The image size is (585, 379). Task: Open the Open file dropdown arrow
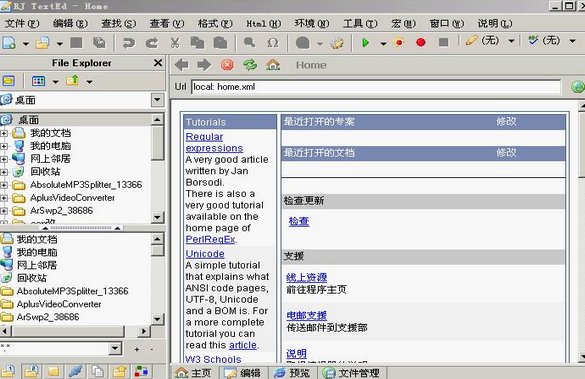click(x=59, y=44)
